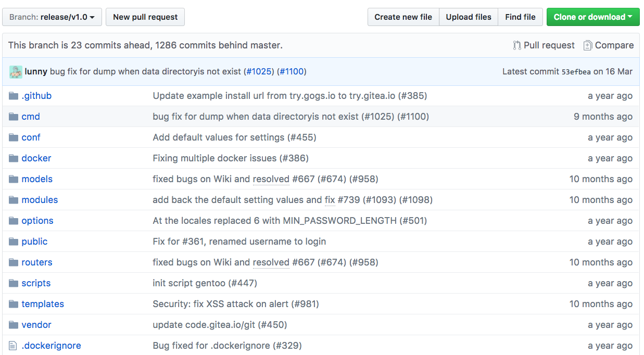This screenshot has height=355, width=644.
Task: Click the docker folder icon
Action: (14, 158)
